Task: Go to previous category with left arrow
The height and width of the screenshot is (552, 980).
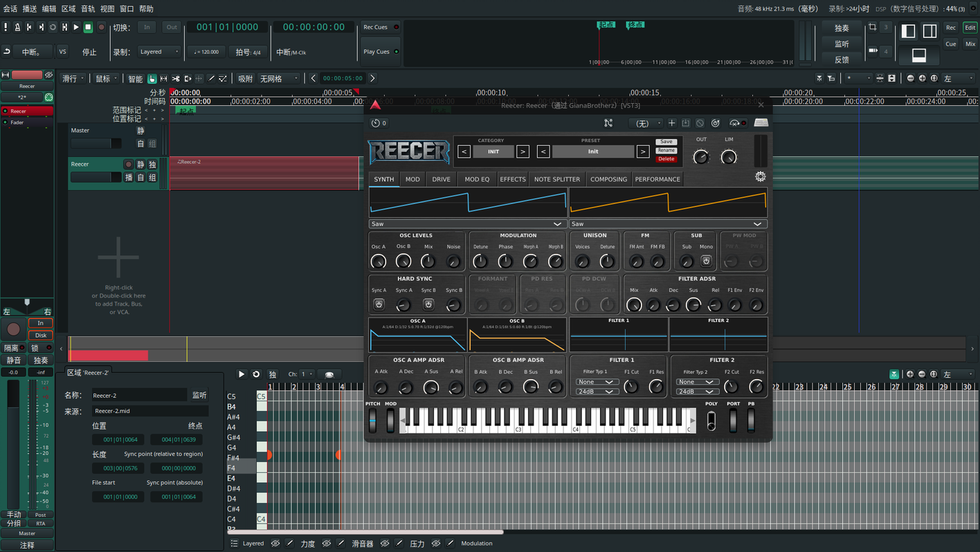Action: point(464,151)
